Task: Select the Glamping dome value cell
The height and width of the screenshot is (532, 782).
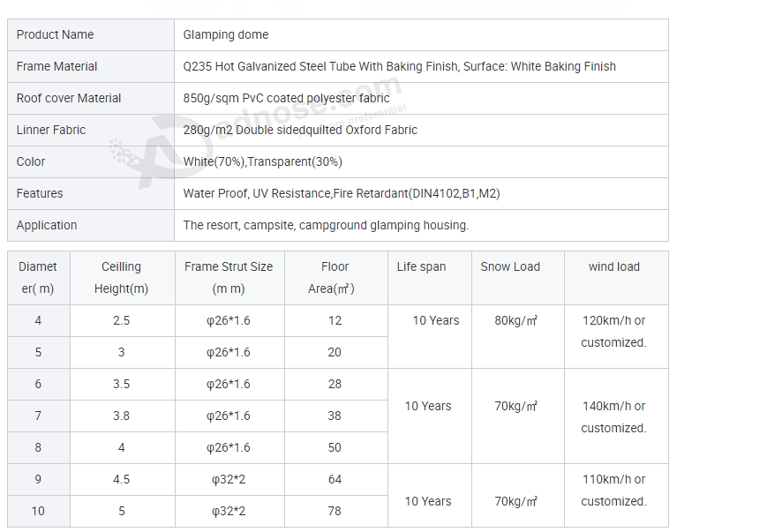Action: click(x=226, y=34)
